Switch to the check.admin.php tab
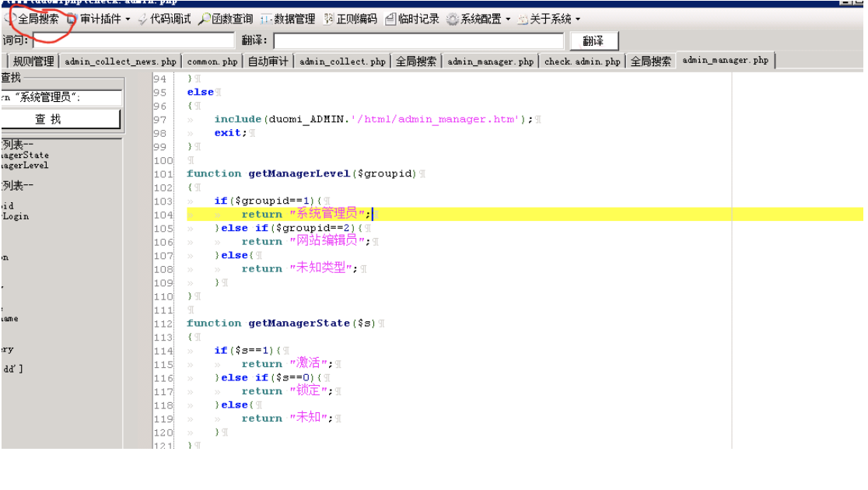This screenshot has height=490, width=868. tap(582, 61)
